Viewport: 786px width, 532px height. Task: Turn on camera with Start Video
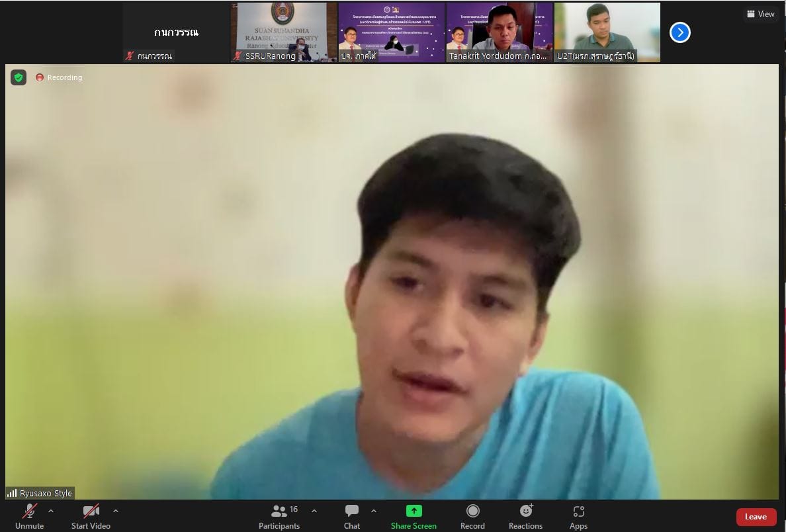tap(91, 511)
